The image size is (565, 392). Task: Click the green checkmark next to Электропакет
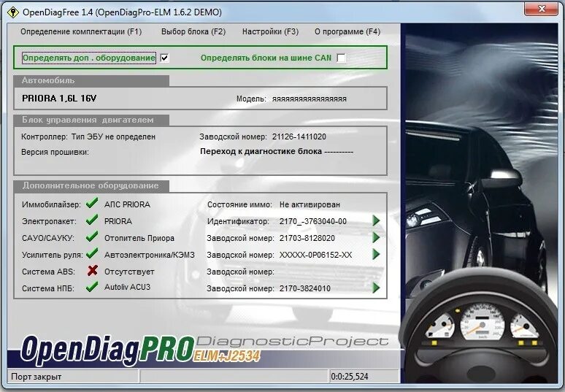[92, 220]
